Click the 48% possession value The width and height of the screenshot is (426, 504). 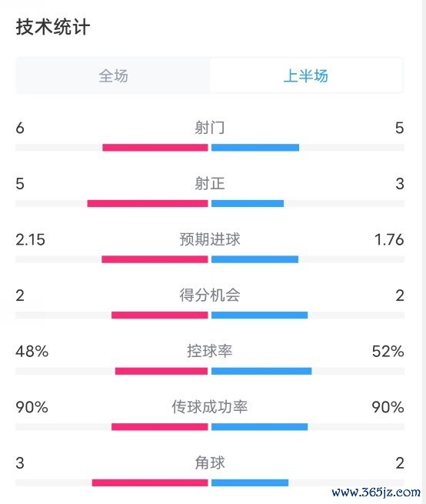[32, 352]
